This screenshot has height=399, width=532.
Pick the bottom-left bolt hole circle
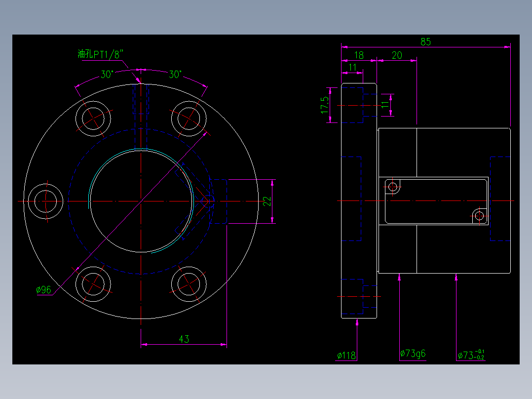point(93,284)
